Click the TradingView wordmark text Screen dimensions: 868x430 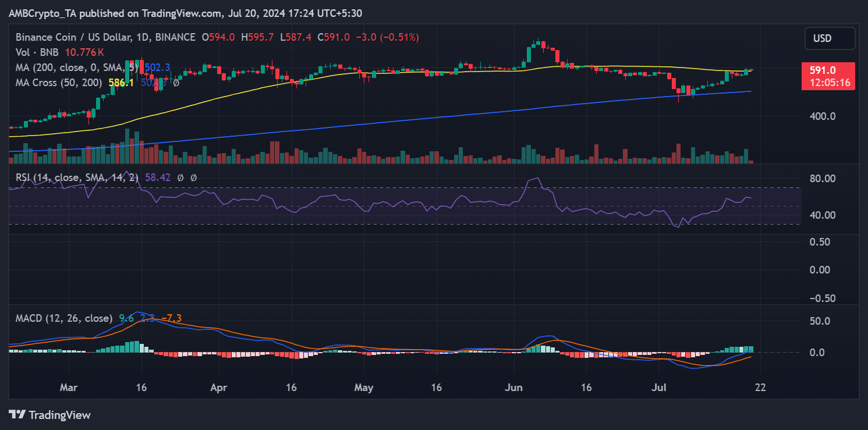(60, 415)
